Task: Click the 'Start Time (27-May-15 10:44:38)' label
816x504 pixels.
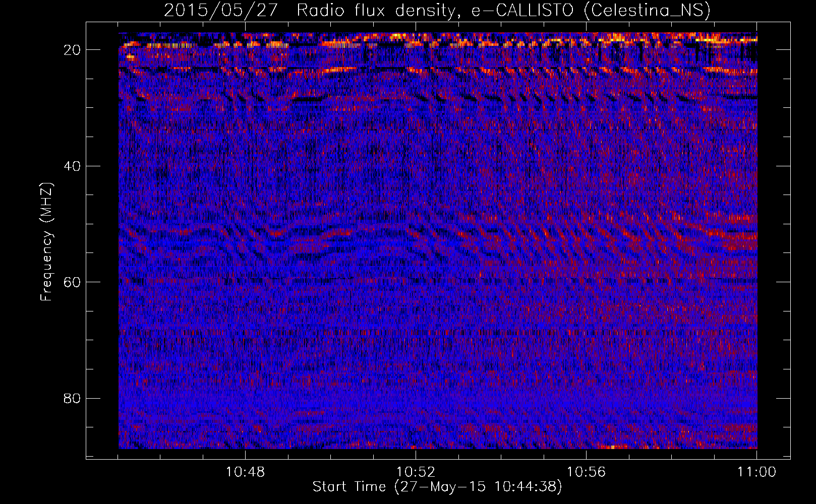Action: point(437,487)
